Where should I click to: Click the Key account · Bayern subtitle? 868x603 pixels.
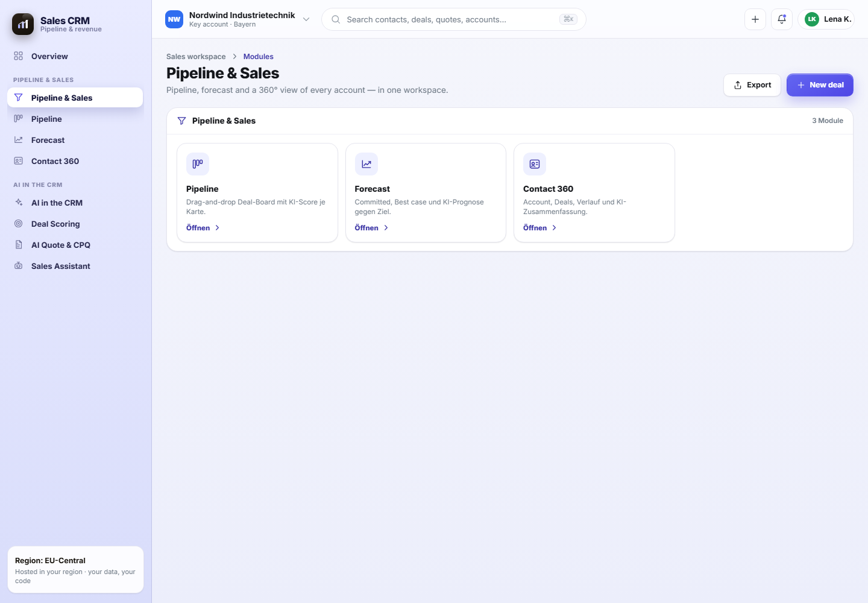click(222, 25)
